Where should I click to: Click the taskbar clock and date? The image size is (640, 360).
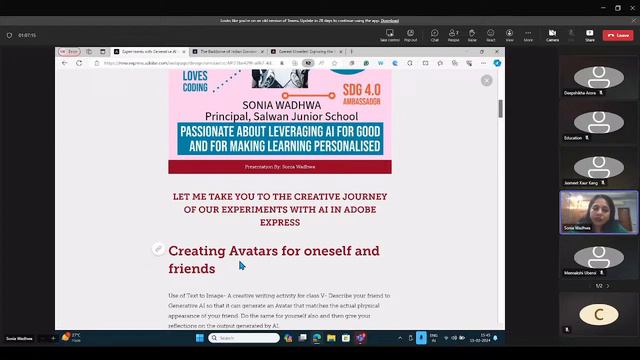[480, 338]
